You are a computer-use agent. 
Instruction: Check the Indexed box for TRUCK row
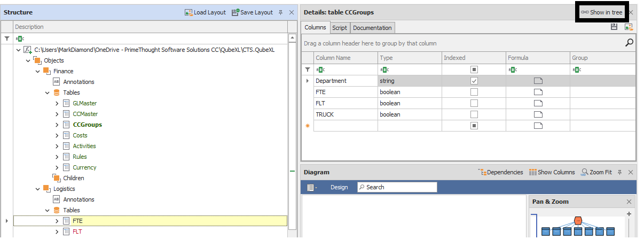(x=474, y=114)
